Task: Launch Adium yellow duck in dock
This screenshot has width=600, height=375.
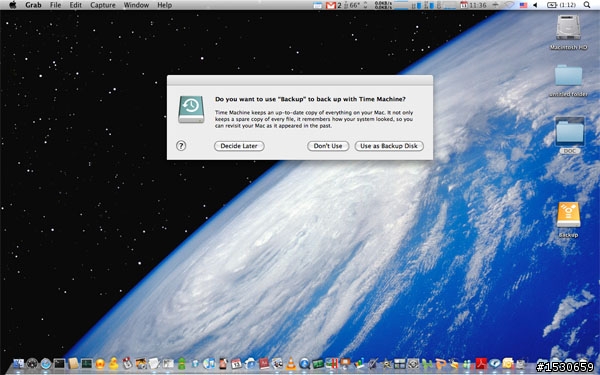Action: [x=114, y=364]
